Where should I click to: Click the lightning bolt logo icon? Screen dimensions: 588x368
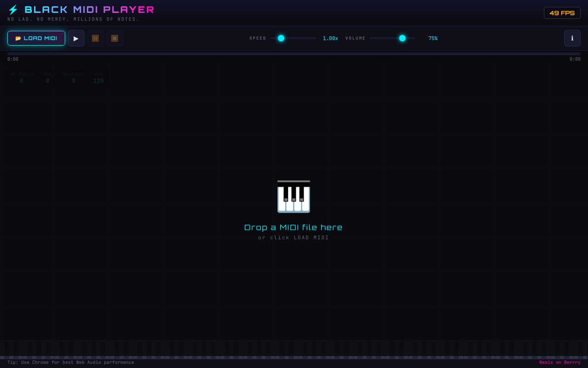point(13,10)
